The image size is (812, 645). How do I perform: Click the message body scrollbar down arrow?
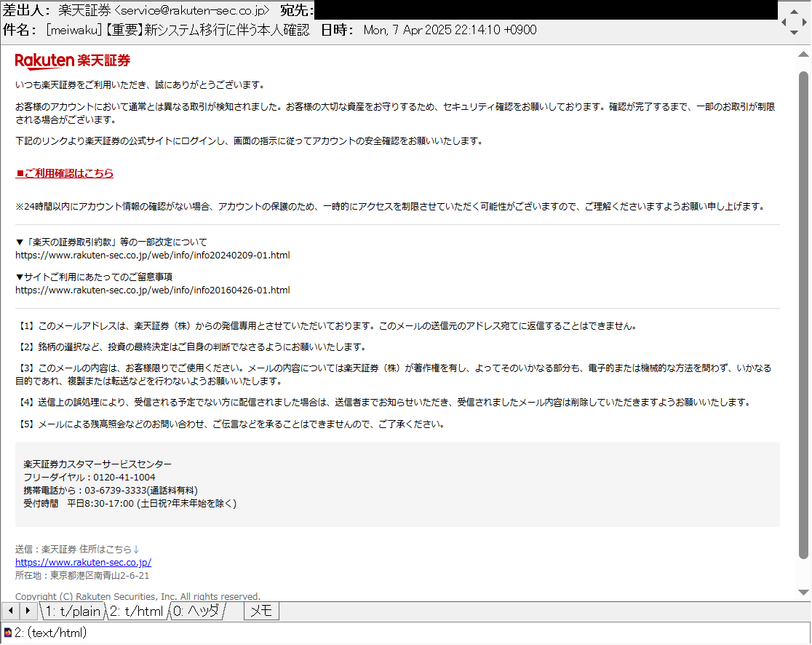803,593
